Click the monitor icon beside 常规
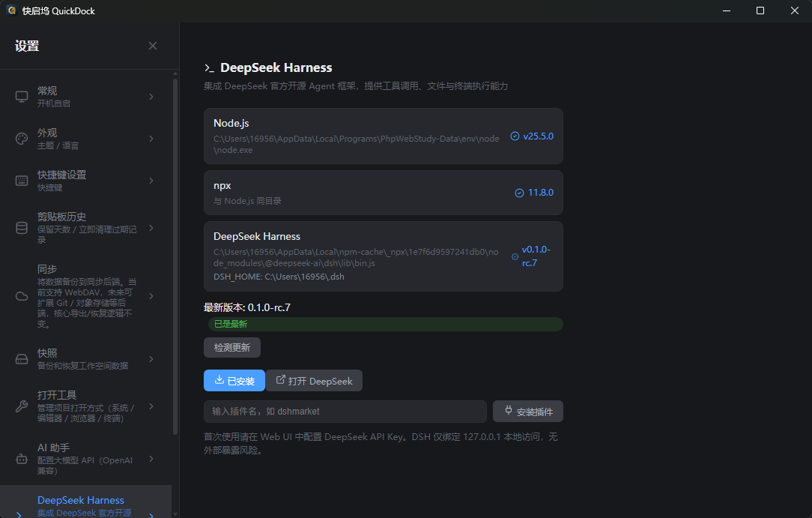Image resolution: width=812 pixels, height=518 pixels. [x=22, y=97]
